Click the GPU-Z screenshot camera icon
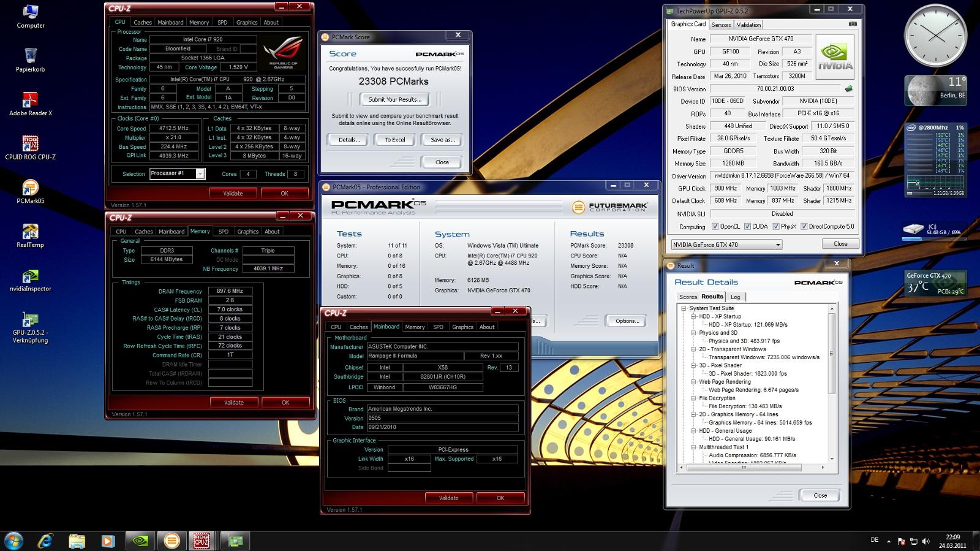The image size is (980, 551). pyautogui.click(x=853, y=24)
